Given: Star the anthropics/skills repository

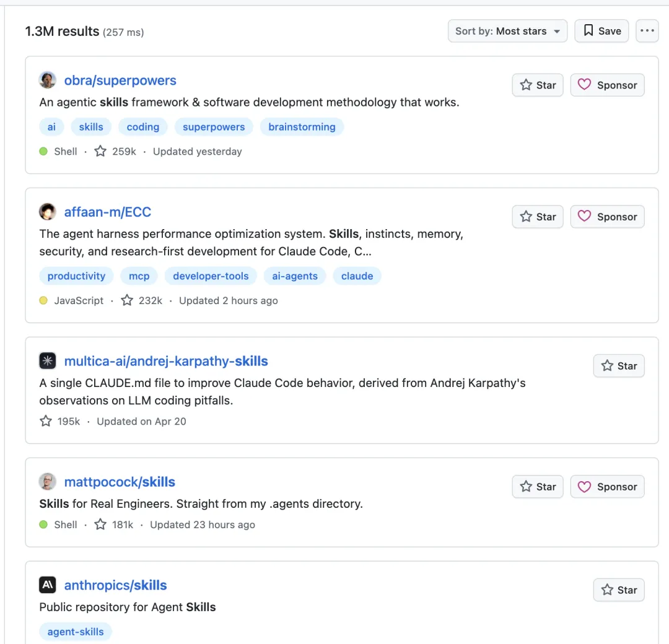Looking at the screenshot, I should coord(619,590).
